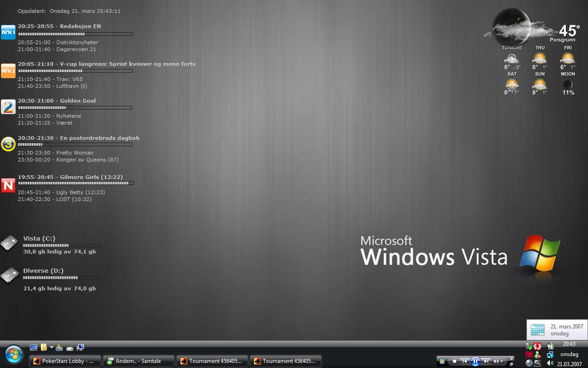Click system volume speaker tray icon
This screenshot has width=588, height=368.
(x=550, y=363)
